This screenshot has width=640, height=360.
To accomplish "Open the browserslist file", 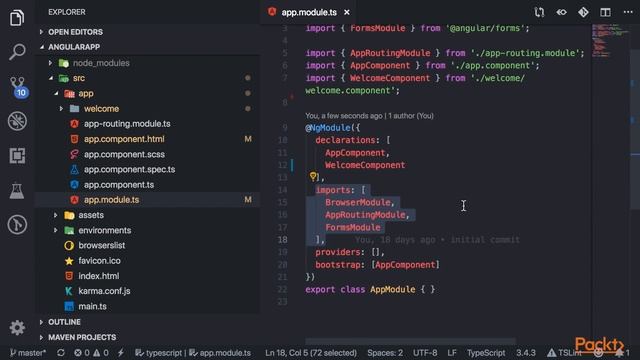I will (102, 245).
